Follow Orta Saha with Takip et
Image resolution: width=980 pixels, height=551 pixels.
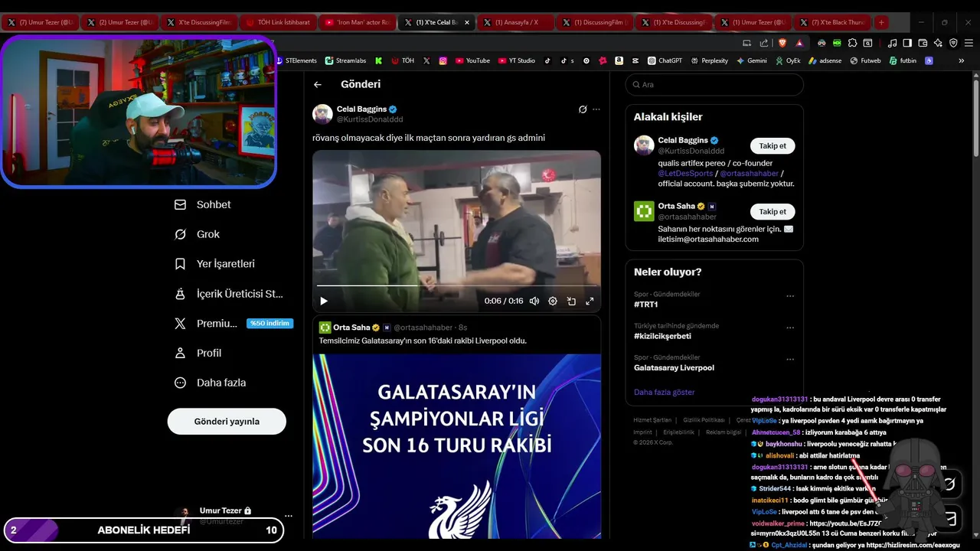click(773, 211)
